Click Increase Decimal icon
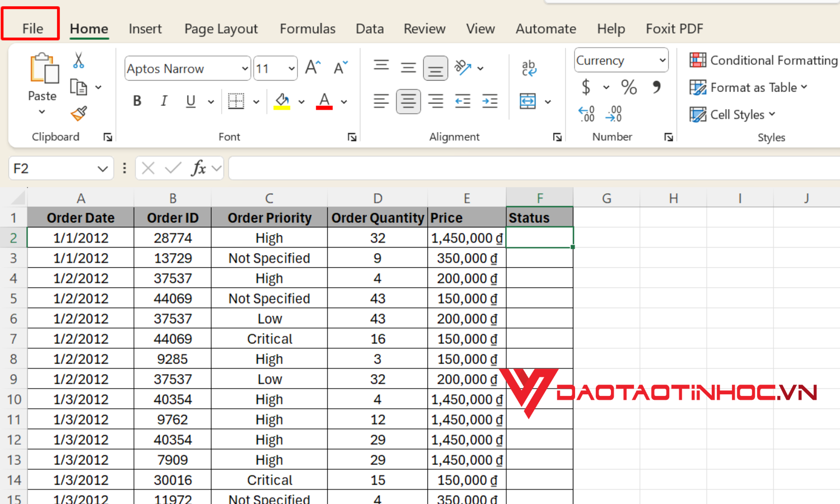840x504 pixels. point(586,114)
